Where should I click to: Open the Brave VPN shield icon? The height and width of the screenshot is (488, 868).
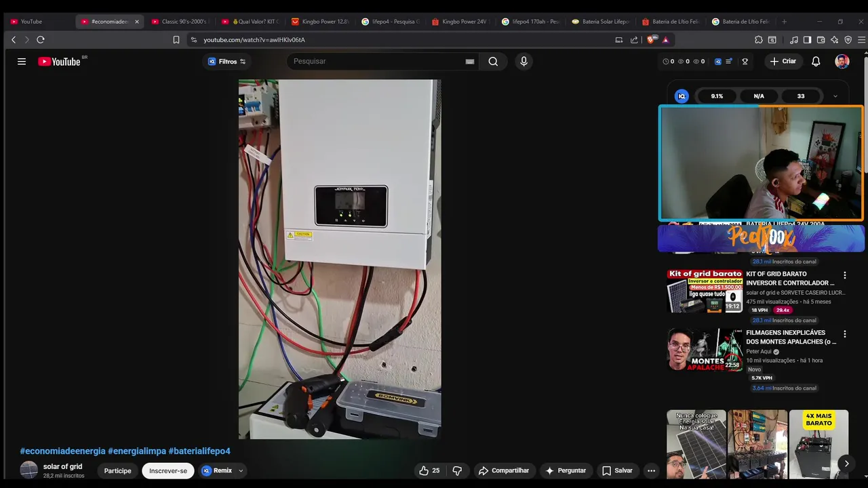pyautogui.click(x=848, y=40)
